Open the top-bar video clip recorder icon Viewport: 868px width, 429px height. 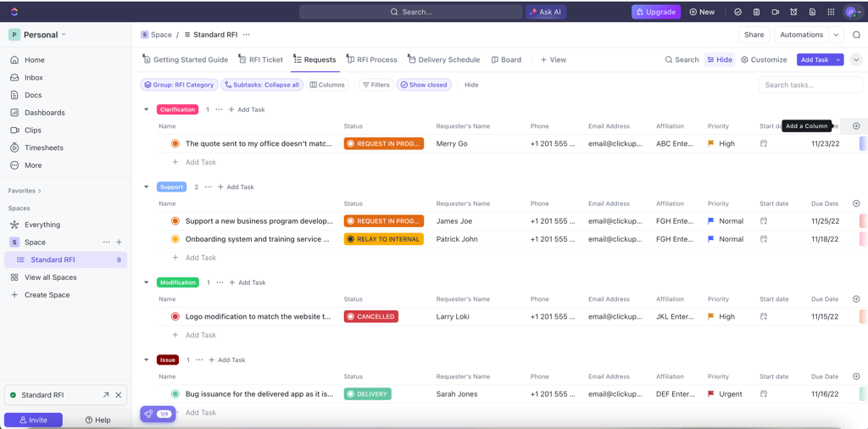[x=775, y=12]
